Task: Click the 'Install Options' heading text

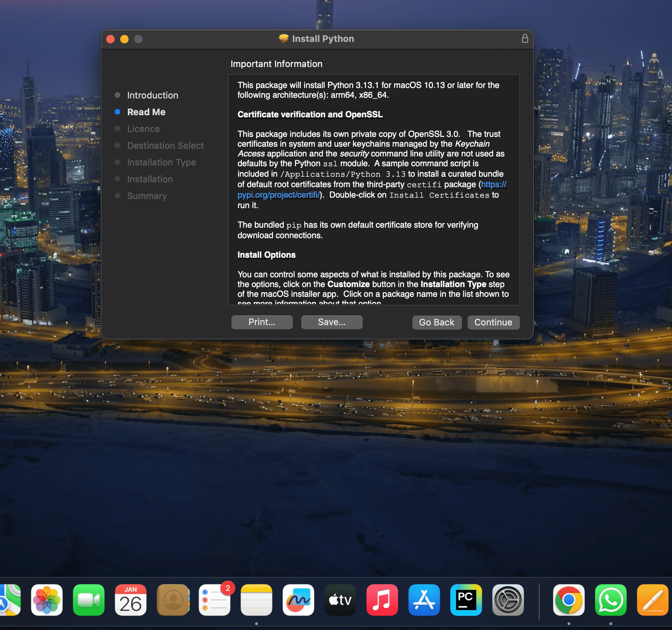Action: (266, 255)
